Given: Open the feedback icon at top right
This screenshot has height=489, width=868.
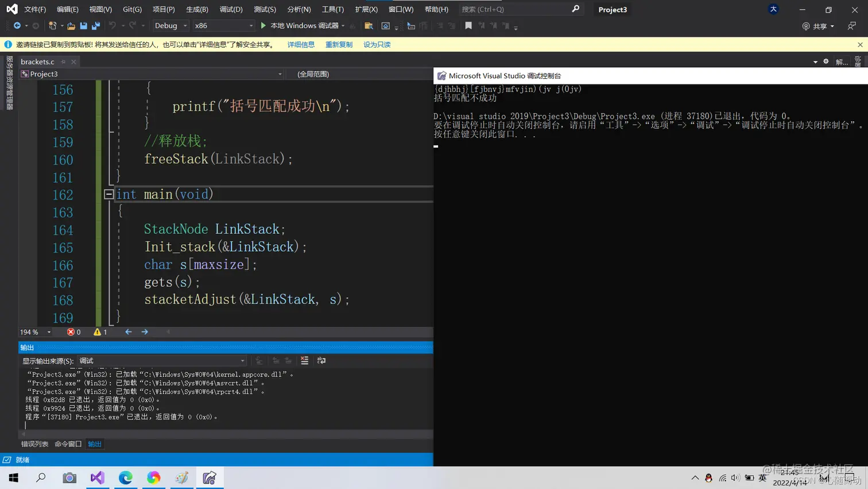Looking at the screenshot, I should pos(852,26).
